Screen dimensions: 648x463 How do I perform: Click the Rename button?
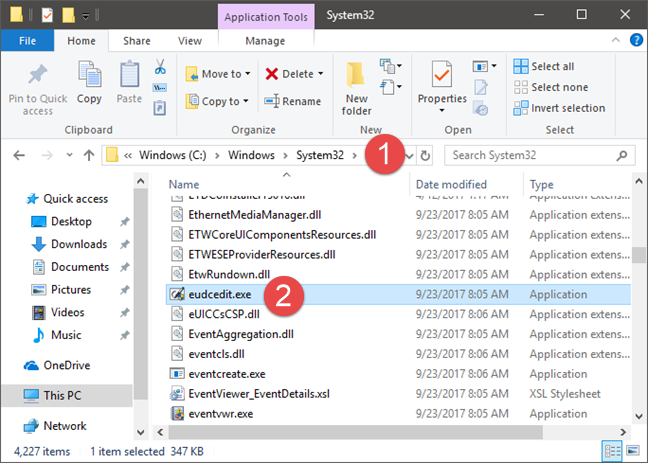(x=293, y=101)
